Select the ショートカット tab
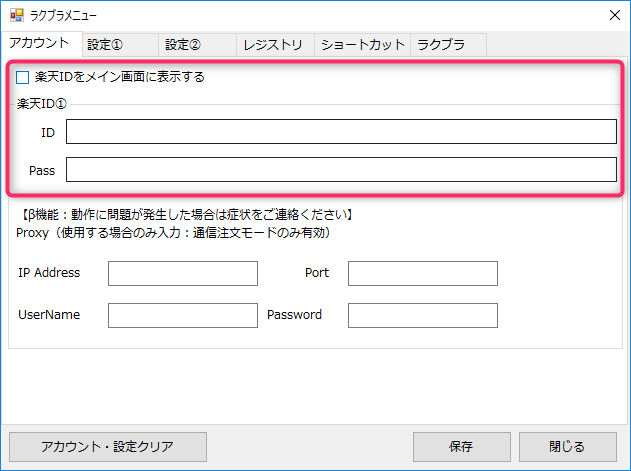The image size is (631, 471). coord(361,44)
